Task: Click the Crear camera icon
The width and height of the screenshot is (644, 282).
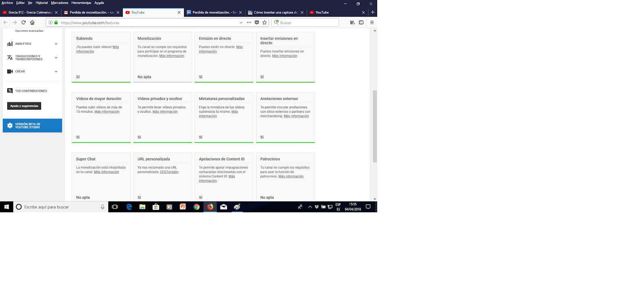Action: point(10,71)
